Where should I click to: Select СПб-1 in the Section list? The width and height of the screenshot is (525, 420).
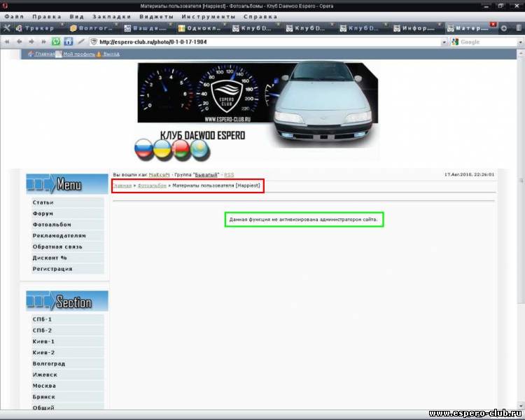point(68,319)
